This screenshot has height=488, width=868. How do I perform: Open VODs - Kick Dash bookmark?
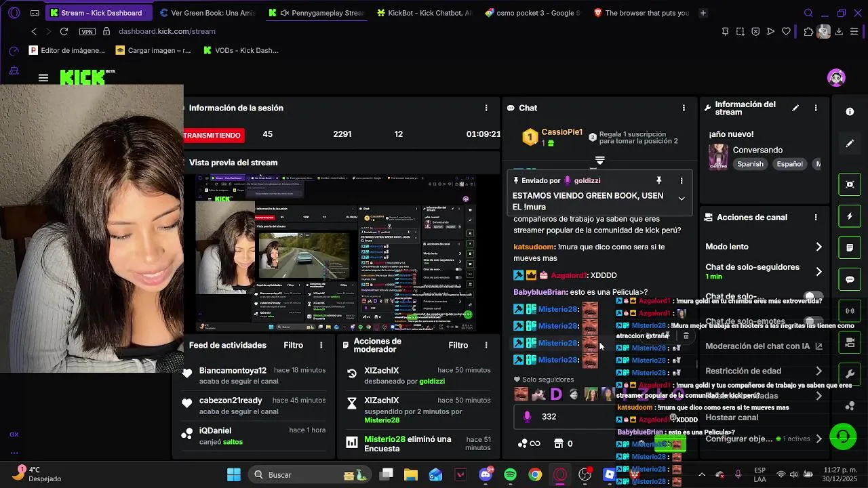point(241,50)
